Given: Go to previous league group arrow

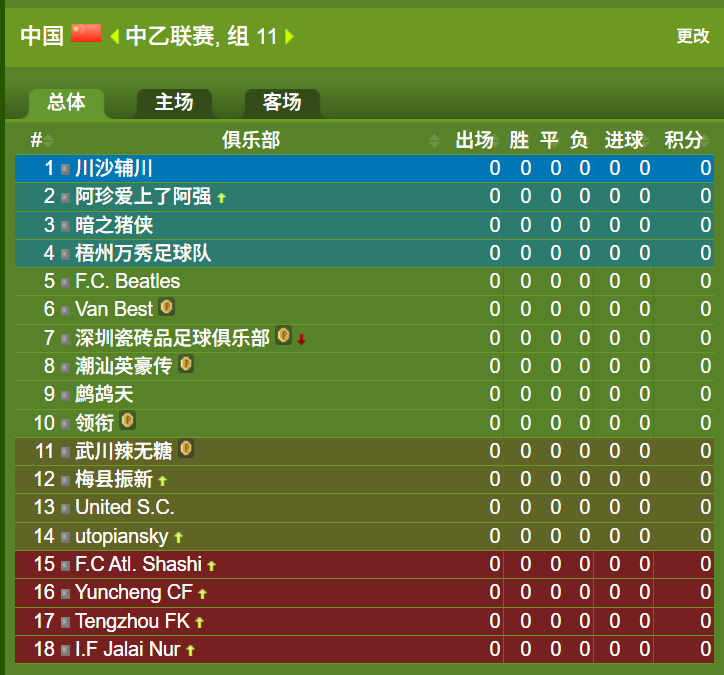Looking at the screenshot, I should pos(115,36).
